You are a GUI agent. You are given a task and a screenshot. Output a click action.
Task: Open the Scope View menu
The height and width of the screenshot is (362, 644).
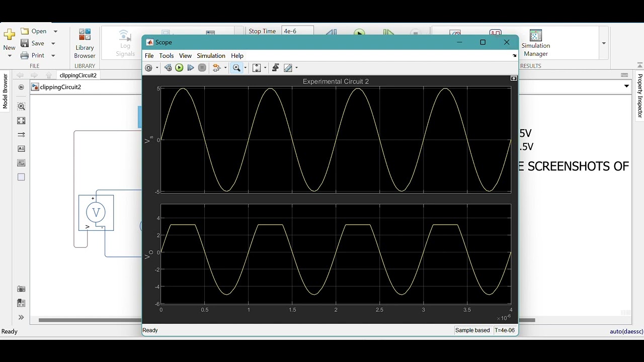tap(185, 56)
